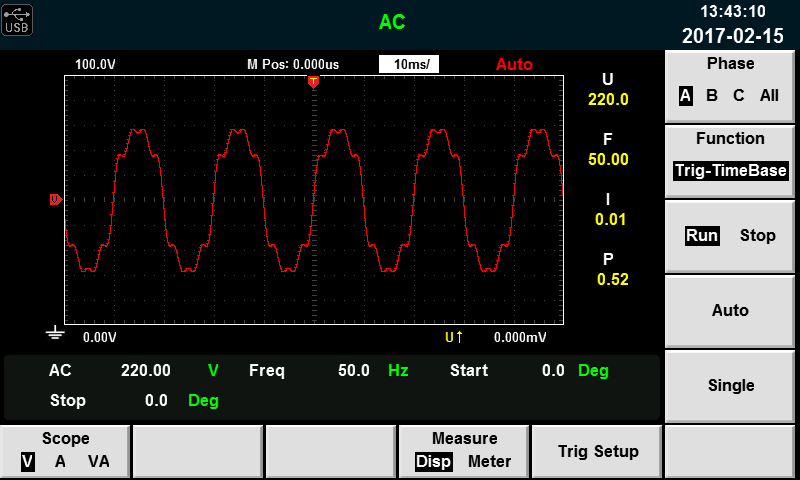Click the ground symbol below the graph

55,333
